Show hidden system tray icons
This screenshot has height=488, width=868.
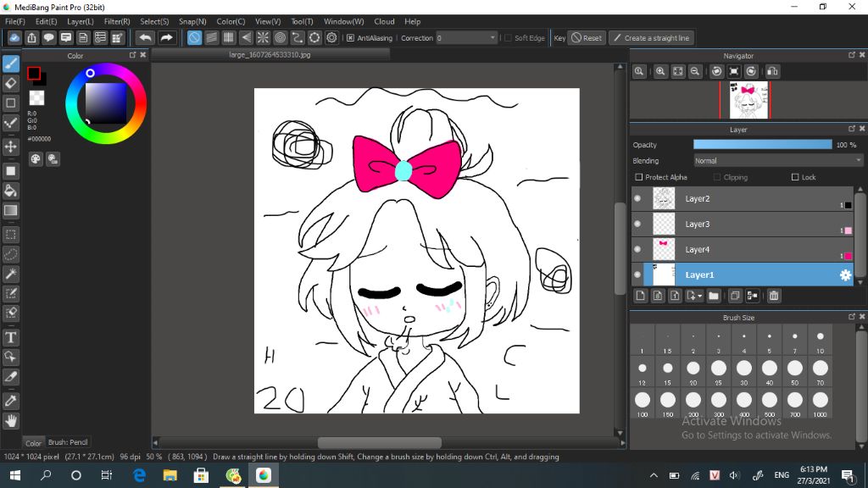pos(654,475)
